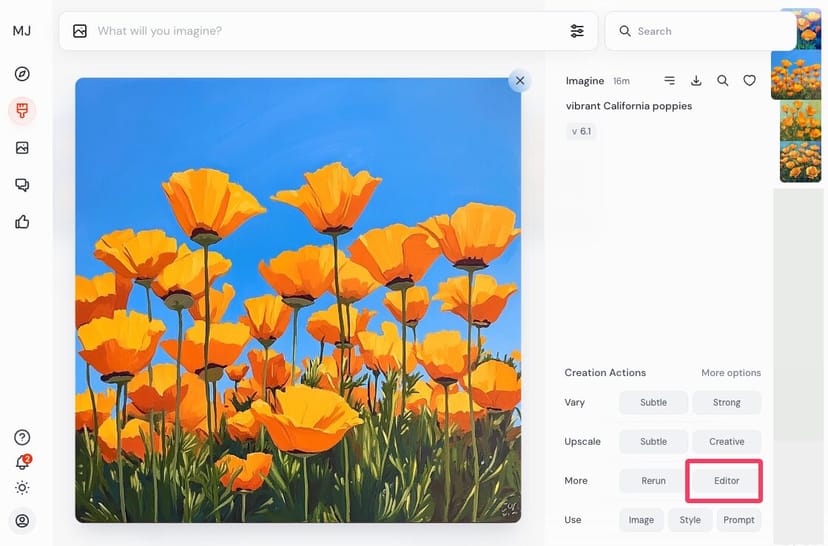Open the three-line menu beside Imagine
This screenshot has width=828, height=546.
point(670,81)
